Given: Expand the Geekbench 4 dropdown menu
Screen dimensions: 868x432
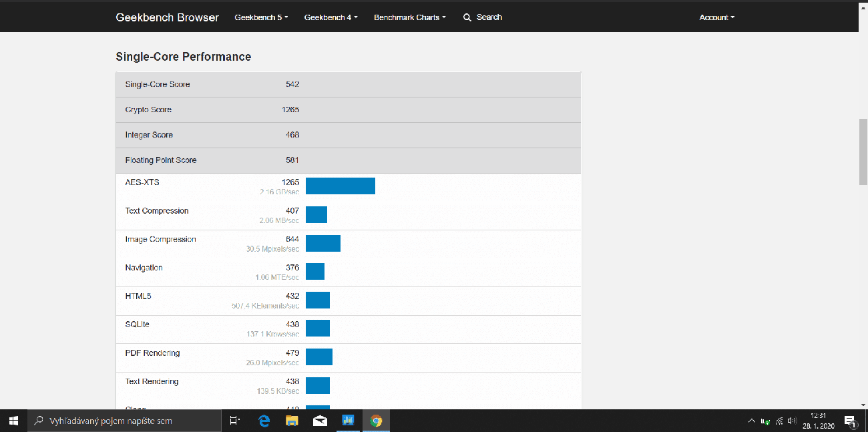Looking at the screenshot, I should point(331,17).
